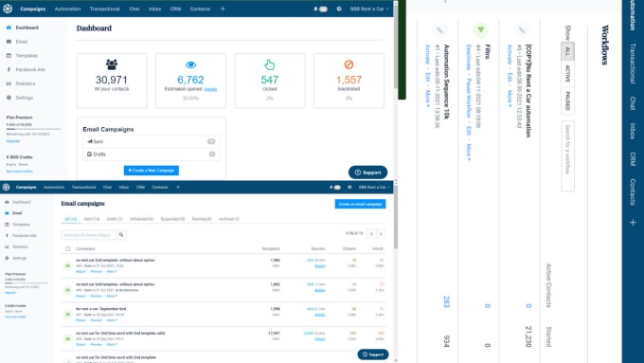Expand More menu under No rent a car- September campaign

tap(112, 320)
